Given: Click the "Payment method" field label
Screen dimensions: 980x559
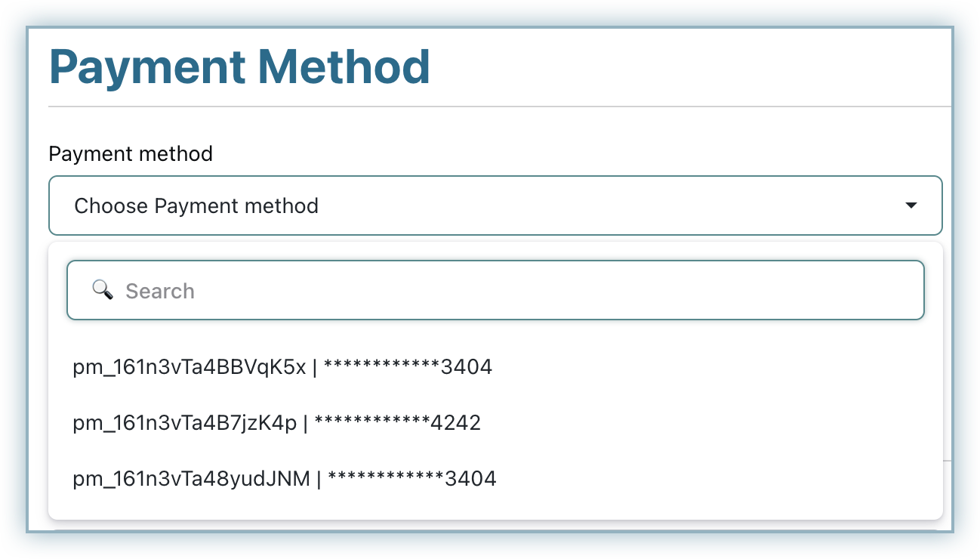Looking at the screenshot, I should coord(131,154).
